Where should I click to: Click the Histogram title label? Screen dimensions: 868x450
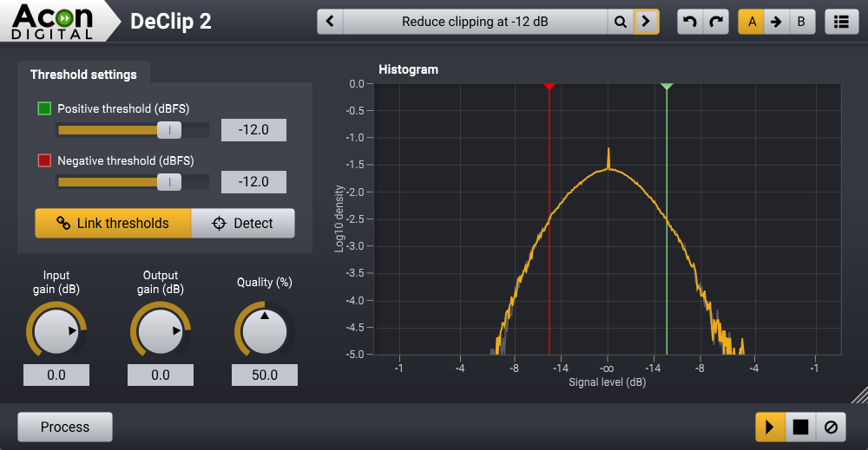coord(408,69)
